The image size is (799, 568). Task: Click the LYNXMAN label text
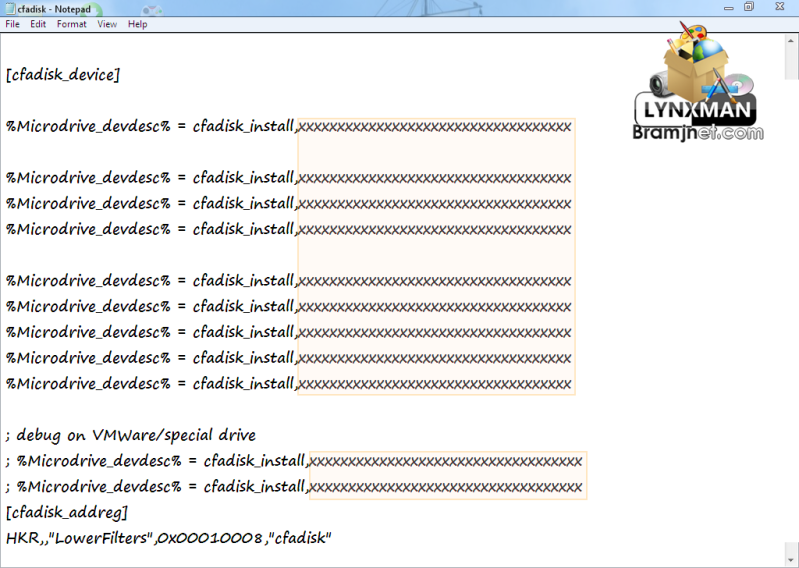[x=696, y=111]
